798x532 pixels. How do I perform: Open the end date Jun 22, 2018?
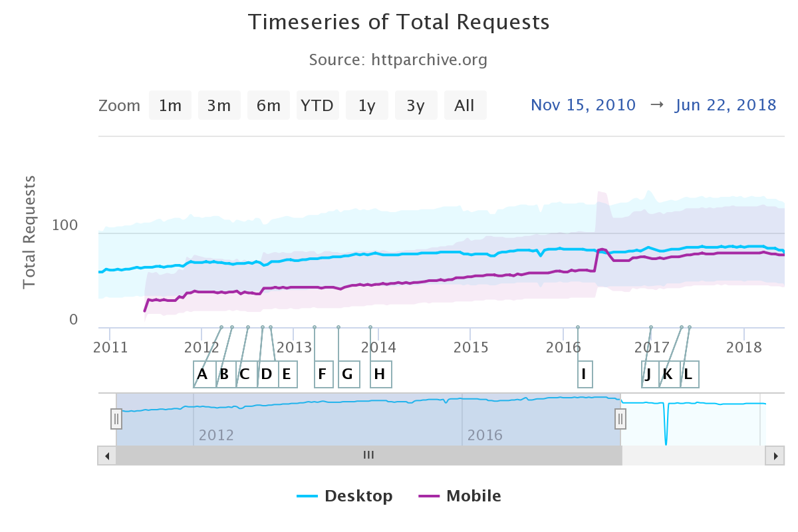pyautogui.click(x=726, y=104)
